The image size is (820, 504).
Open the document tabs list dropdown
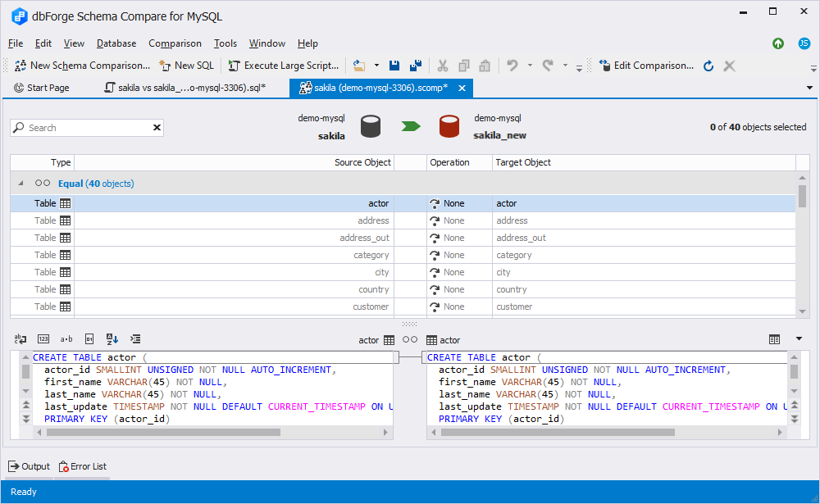[809, 88]
